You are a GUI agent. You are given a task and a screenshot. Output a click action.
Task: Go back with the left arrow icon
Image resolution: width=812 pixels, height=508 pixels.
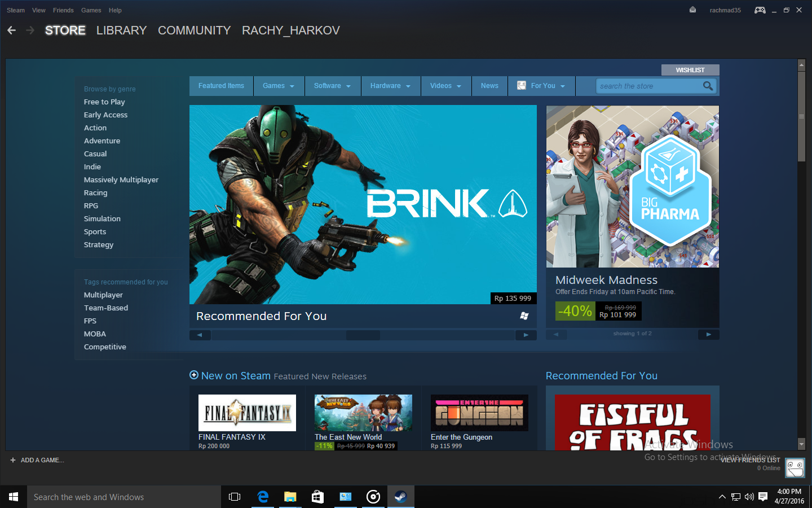[12, 30]
